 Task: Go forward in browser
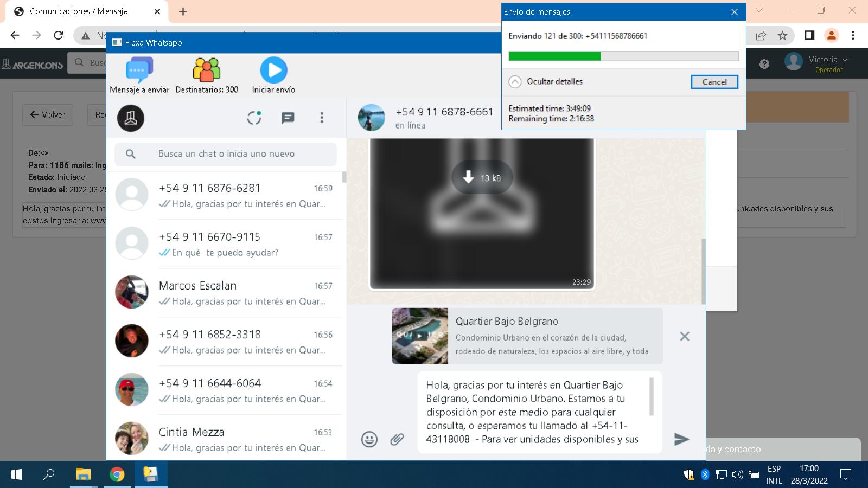[x=36, y=35]
